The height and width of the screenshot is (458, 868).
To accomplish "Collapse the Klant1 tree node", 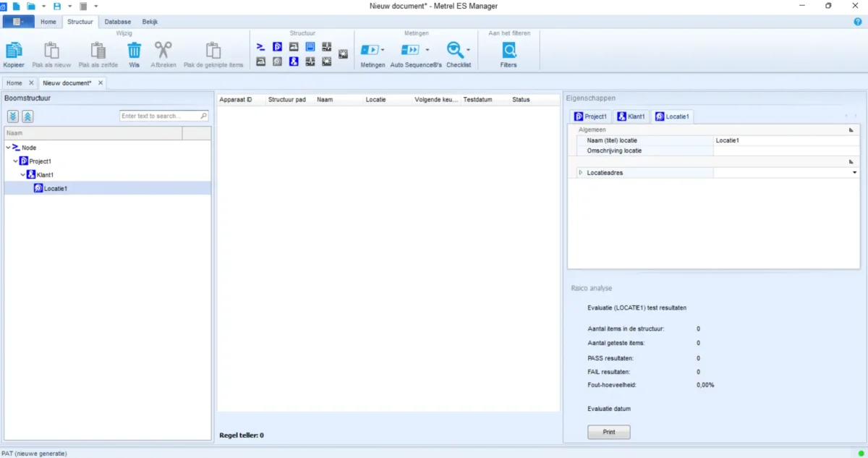I will tap(22, 175).
